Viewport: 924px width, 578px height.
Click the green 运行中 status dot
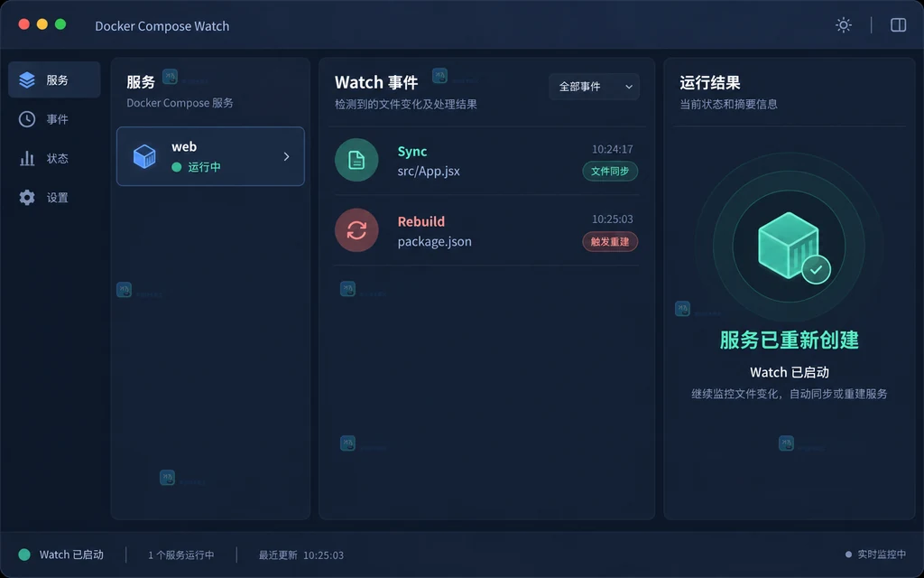tap(176, 167)
